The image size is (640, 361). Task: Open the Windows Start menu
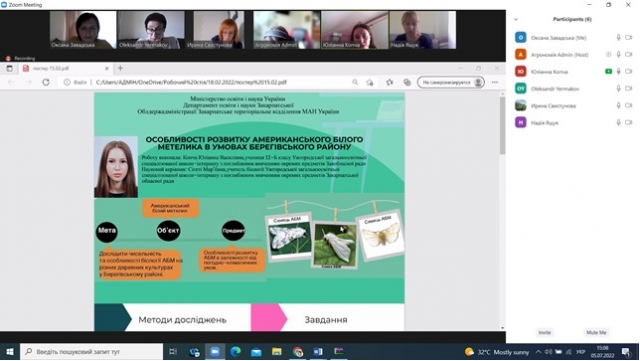pyautogui.click(x=10, y=352)
